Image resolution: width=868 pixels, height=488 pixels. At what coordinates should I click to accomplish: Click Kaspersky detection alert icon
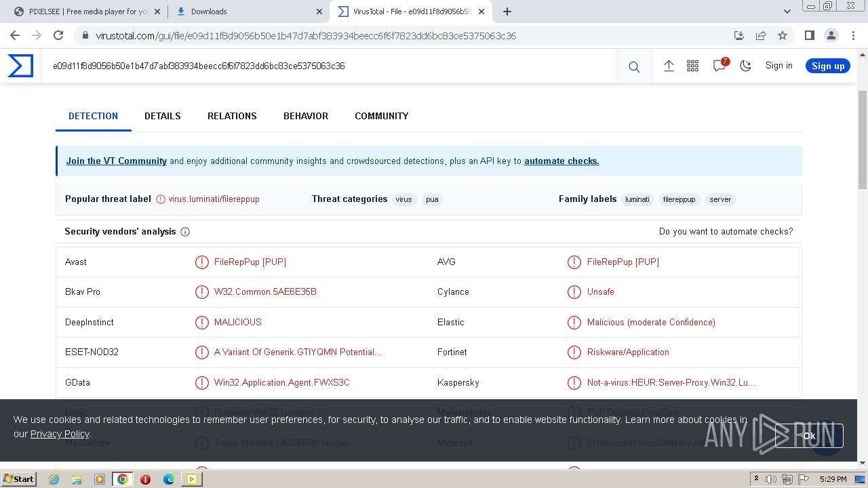pyautogui.click(x=574, y=383)
